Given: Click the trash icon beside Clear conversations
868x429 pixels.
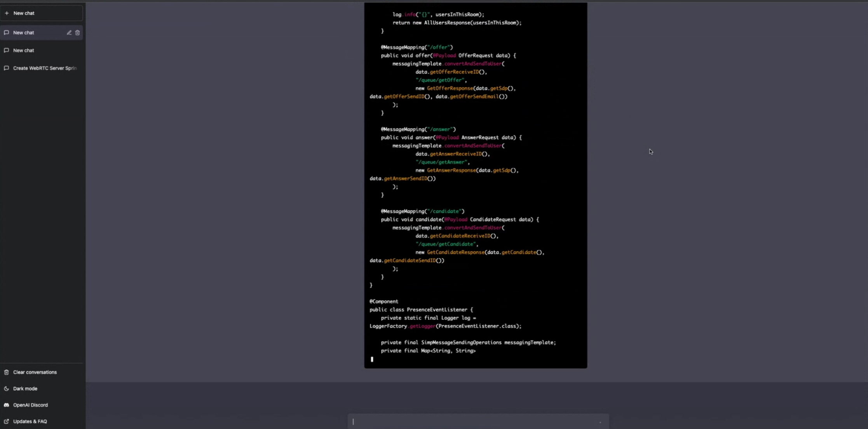Looking at the screenshot, I should pos(6,372).
